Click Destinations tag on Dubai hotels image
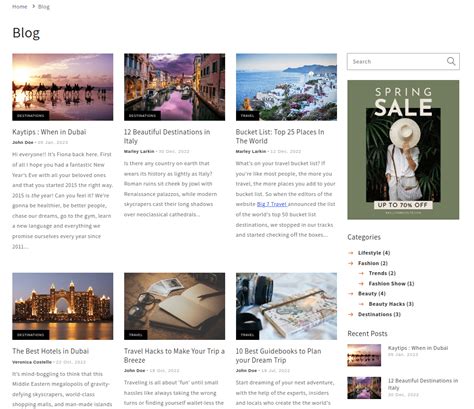 click(31, 335)
